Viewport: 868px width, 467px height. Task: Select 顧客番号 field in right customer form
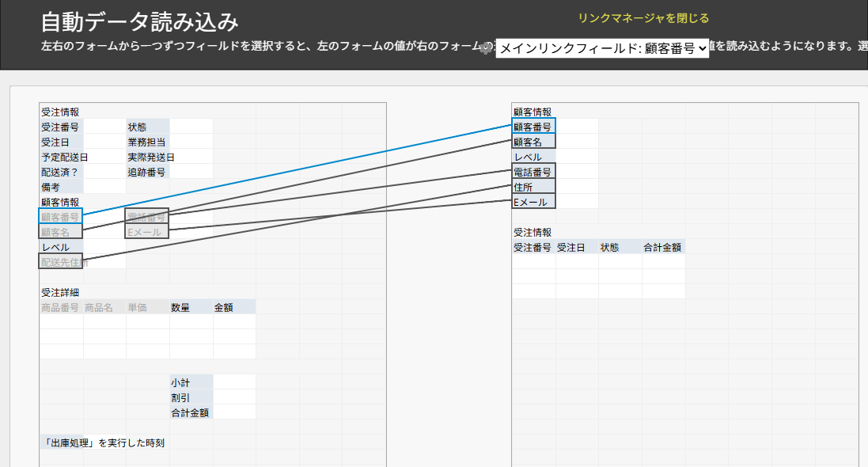(533, 127)
